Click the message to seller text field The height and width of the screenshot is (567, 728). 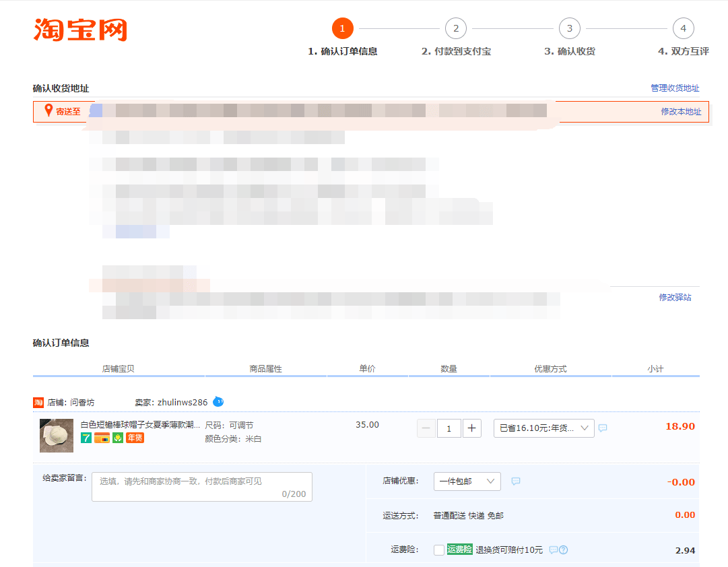pyautogui.click(x=202, y=487)
